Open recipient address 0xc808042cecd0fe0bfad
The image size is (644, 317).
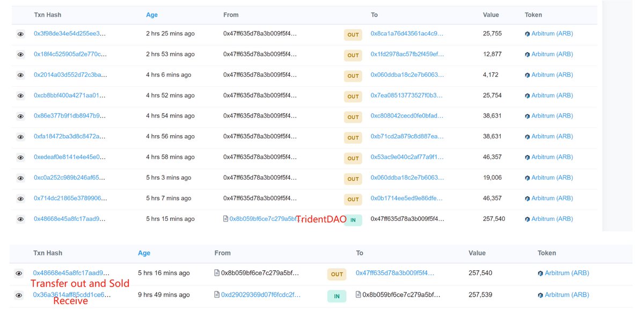point(407,116)
